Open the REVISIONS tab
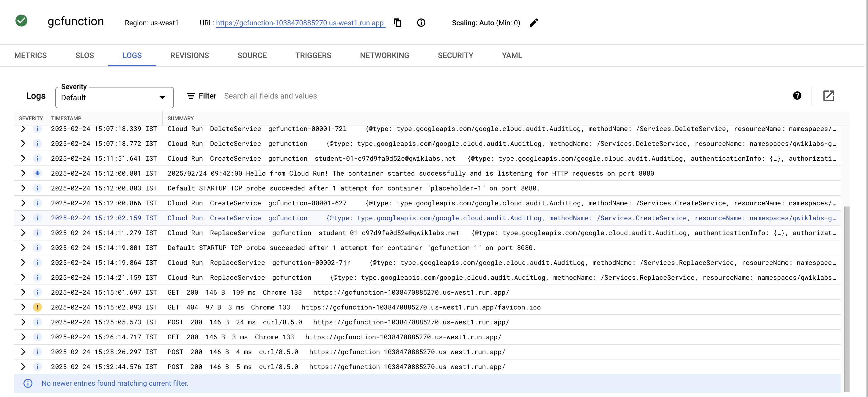 click(189, 55)
